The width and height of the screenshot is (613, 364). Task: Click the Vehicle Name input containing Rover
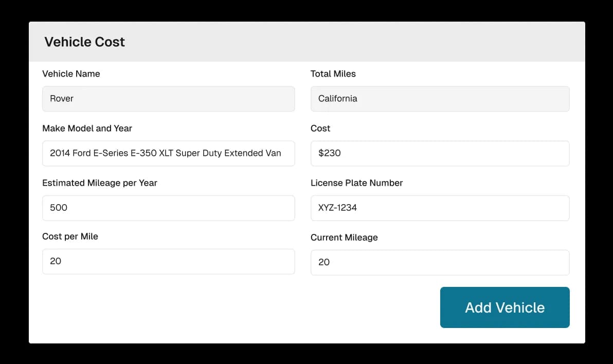click(x=169, y=99)
